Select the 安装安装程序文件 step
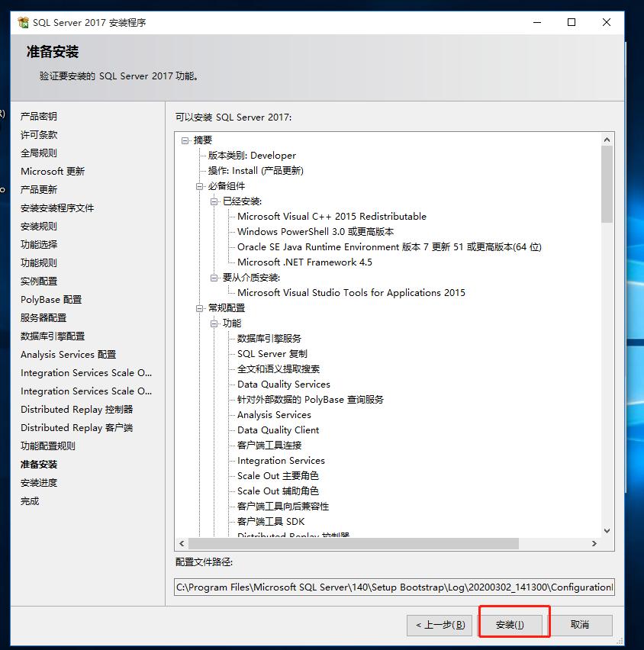This screenshot has height=650, width=644. coord(57,208)
